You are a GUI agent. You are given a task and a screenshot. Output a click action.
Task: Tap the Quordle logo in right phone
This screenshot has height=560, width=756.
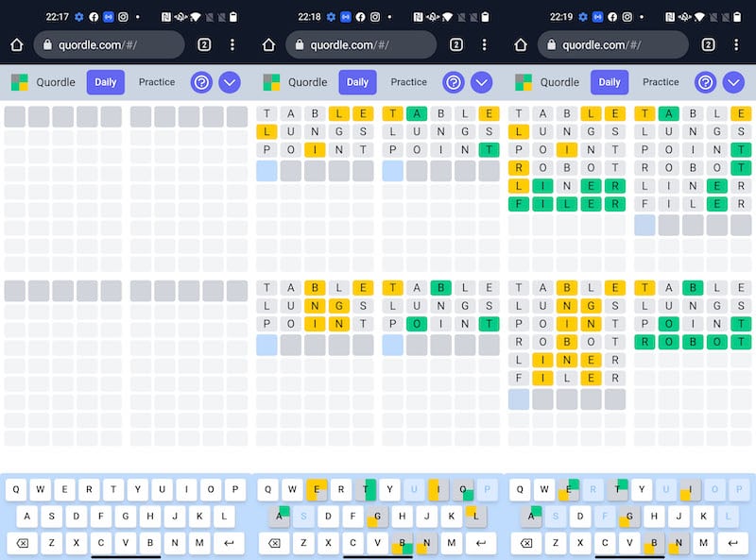(x=524, y=82)
